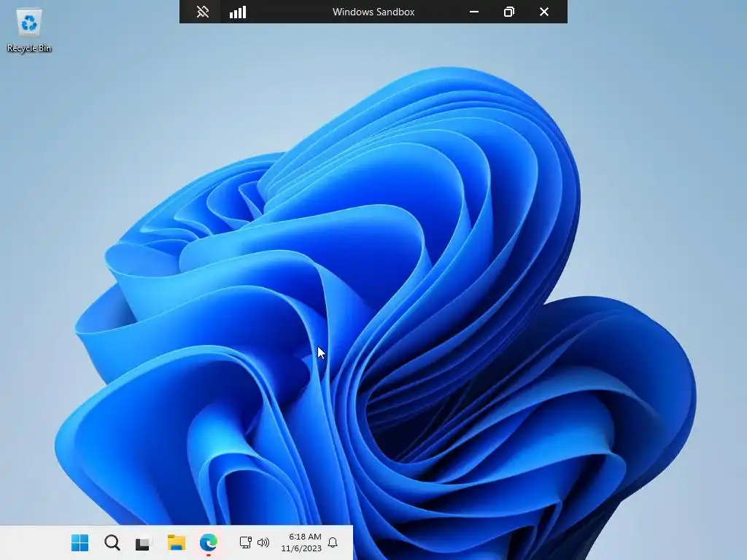This screenshot has width=747, height=560.
Task: Restore down the Windows Sandbox window
Action: (508, 12)
